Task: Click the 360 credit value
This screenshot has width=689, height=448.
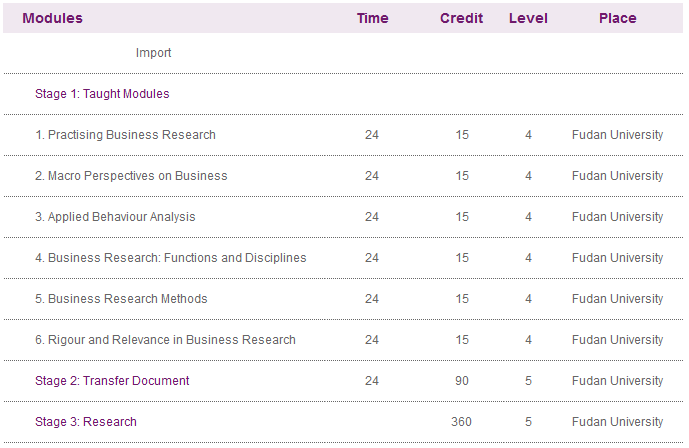Action: (x=461, y=422)
